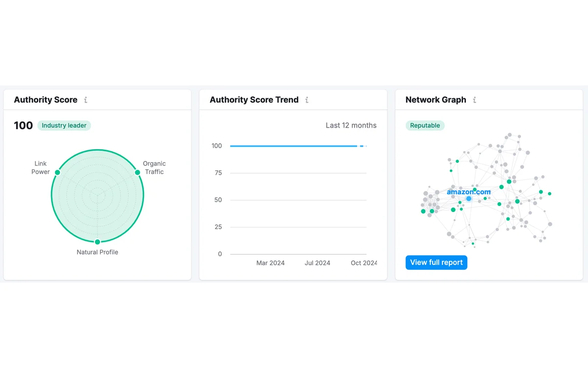Click the Authority Score Trend heading
Image resolution: width=588 pixels, height=368 pixels.
pyautogui.click(x=254, y=100)
